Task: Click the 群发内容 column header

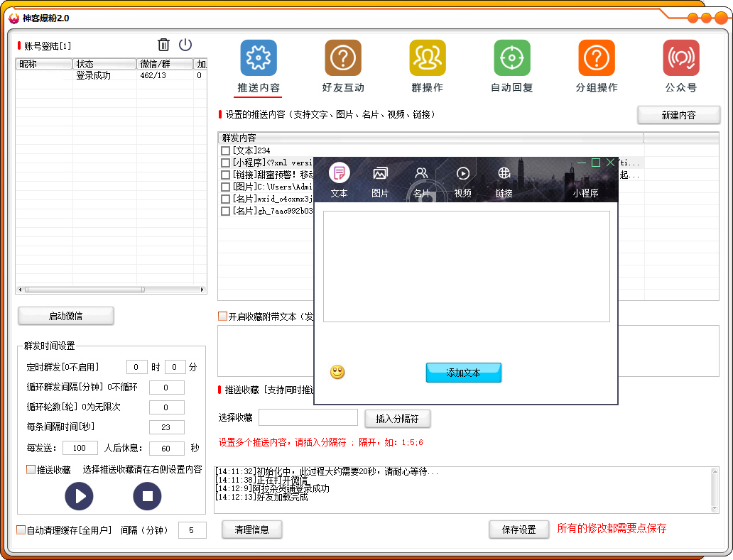Action: point(430,138)
